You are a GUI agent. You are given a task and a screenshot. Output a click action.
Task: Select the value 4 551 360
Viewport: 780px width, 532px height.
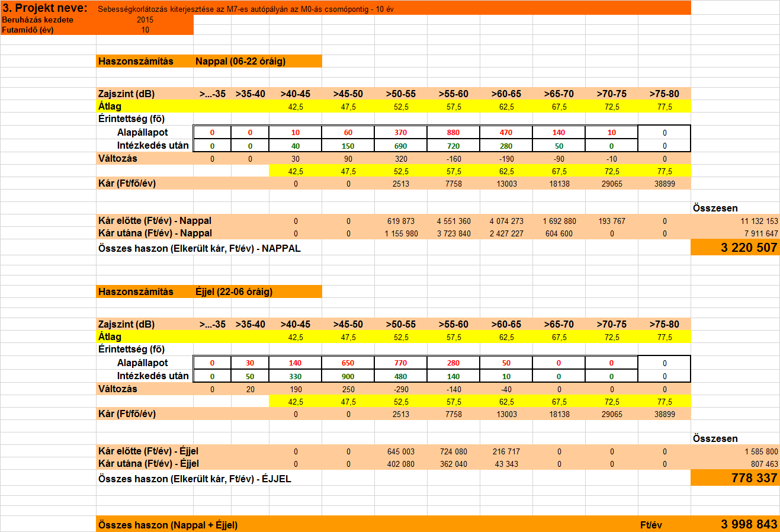pos(454,221)
